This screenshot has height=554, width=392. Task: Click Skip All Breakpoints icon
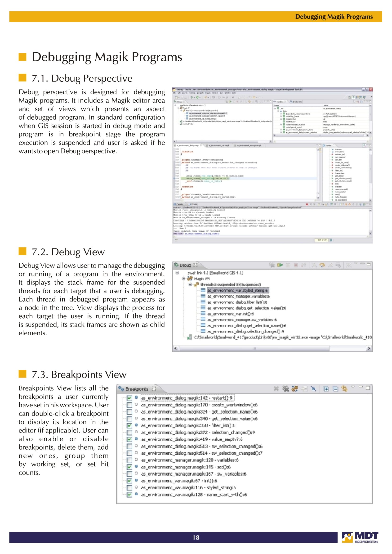[x=313, y=389]
